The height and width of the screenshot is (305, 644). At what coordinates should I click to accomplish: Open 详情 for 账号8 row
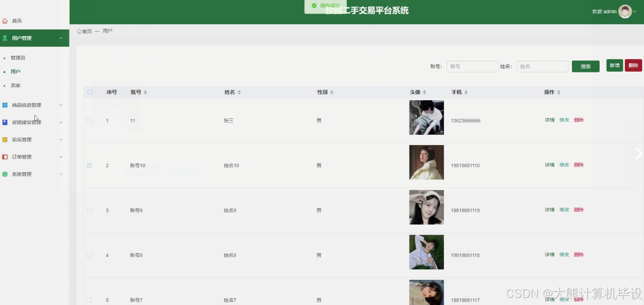click(550, 255)
